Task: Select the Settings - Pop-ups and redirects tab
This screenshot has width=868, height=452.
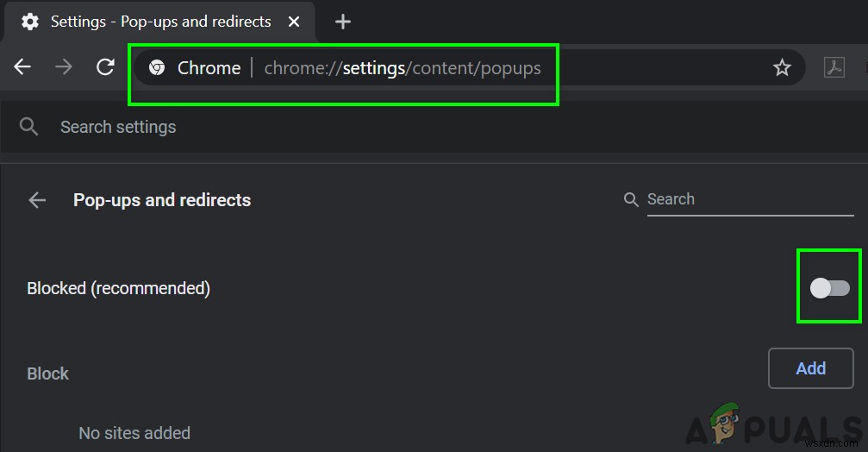Action: [160, 22]
